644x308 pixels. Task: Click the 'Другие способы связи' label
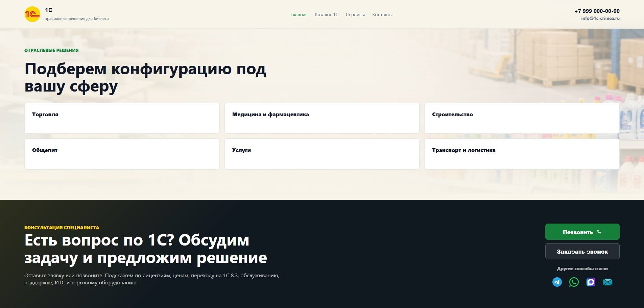click(x=582, y=269)
